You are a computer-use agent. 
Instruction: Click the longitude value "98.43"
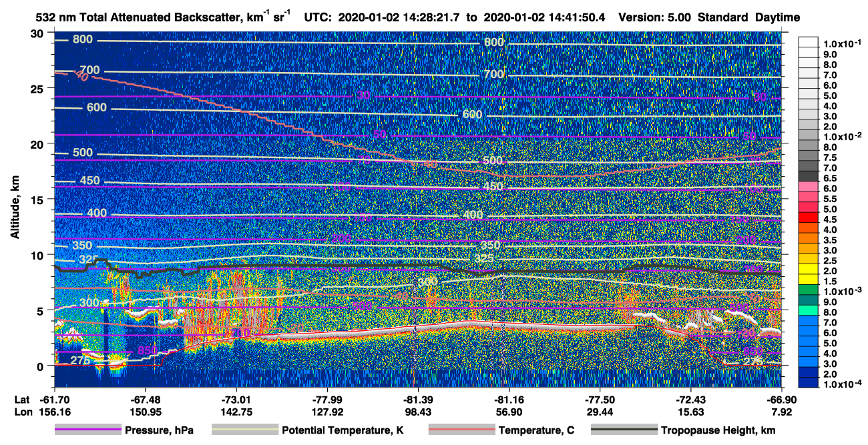point(418,412)
